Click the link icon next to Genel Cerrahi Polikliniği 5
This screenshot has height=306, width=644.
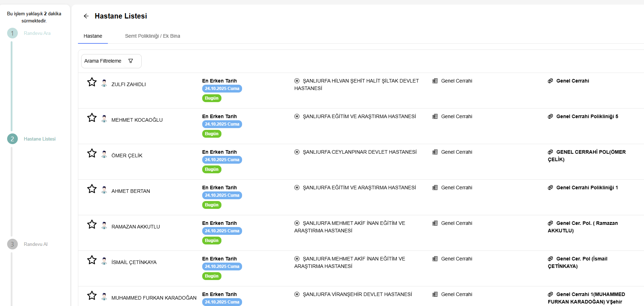coord(550,116)
